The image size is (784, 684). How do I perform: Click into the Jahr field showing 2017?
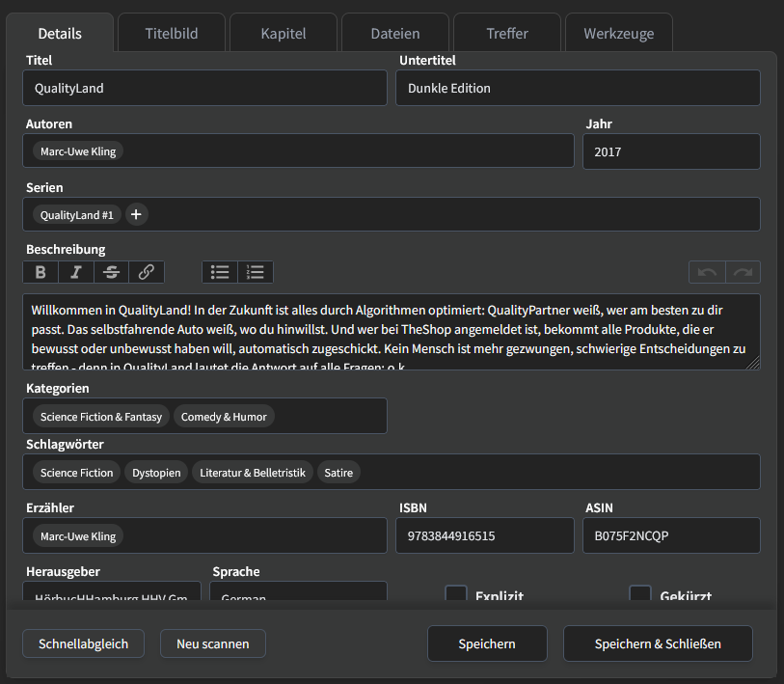(x=671, y=151)
